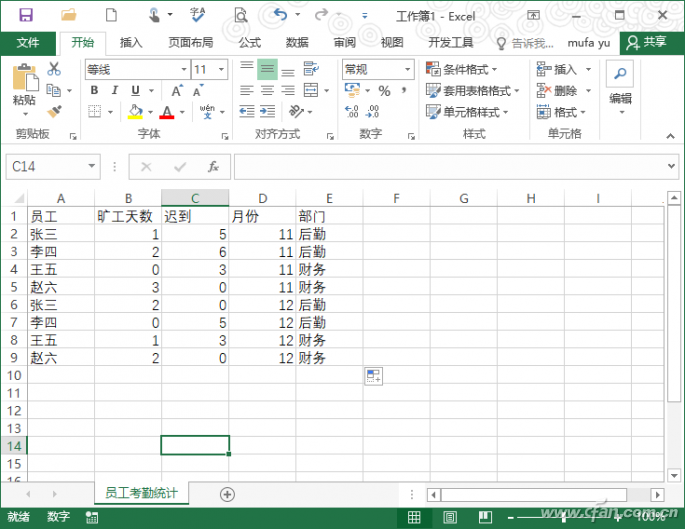Select the 员工考勤统计 sheet tab
The width and height of the screenshot is (685, 529).
[x=142, y=493]
